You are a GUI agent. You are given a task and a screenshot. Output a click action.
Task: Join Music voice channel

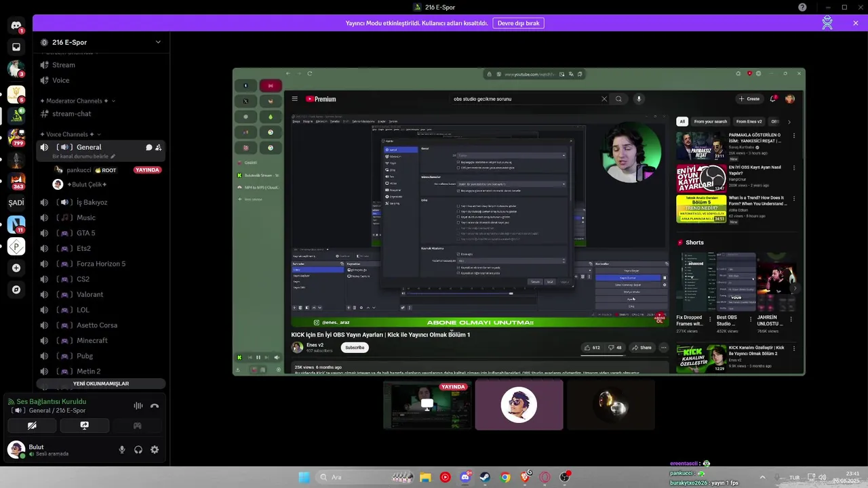(x=102, y=218)
